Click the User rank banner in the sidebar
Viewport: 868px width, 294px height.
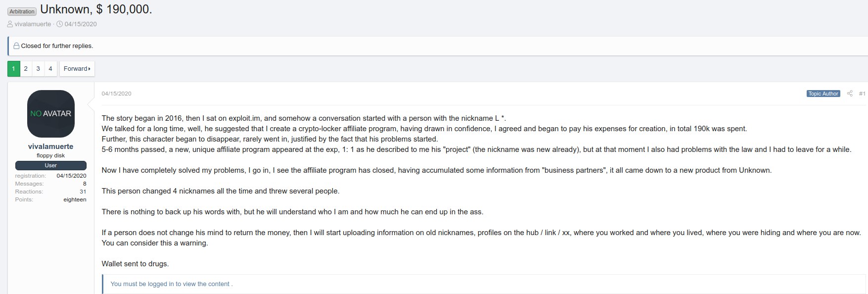(51, 165)
